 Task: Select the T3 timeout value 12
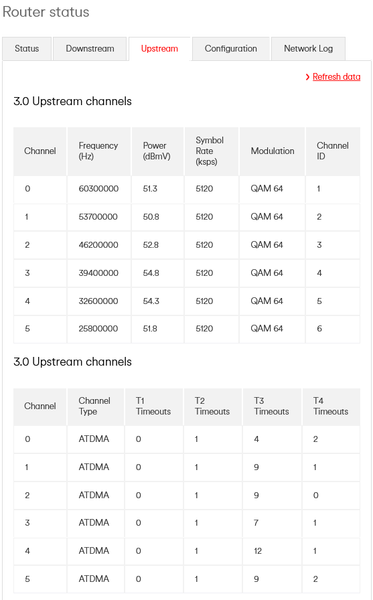[272, 551]
